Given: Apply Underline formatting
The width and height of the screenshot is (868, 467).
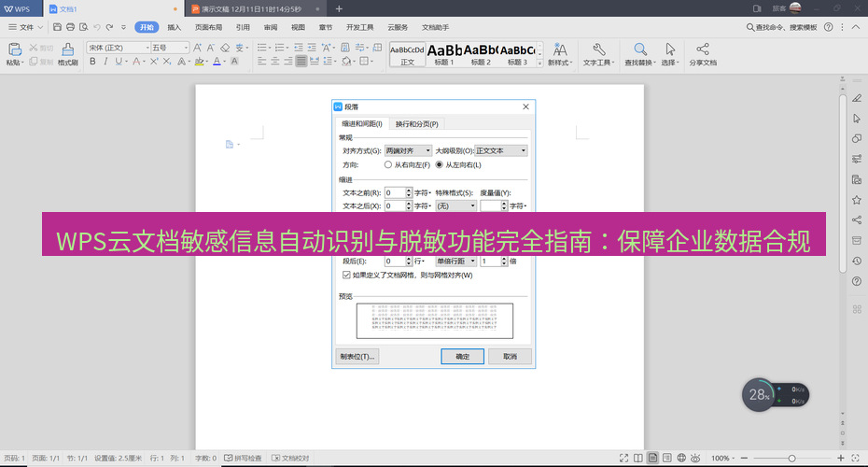Looking at the screenshot, I should [119, 62].
